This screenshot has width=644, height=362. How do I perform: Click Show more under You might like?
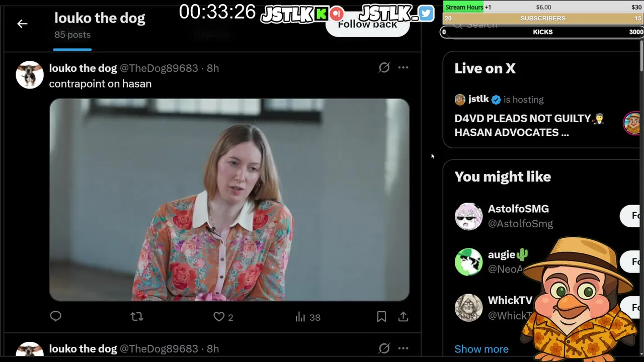481,349
